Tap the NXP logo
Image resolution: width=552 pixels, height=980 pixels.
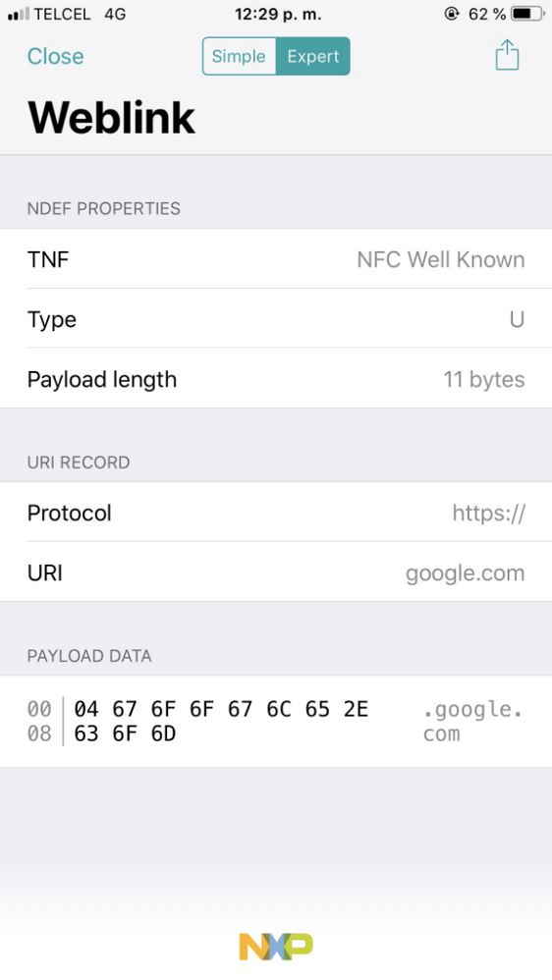276,947
